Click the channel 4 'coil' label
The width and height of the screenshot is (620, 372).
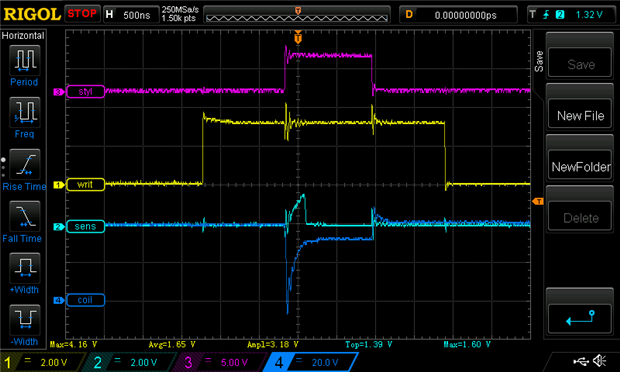[x=85, y=300]
